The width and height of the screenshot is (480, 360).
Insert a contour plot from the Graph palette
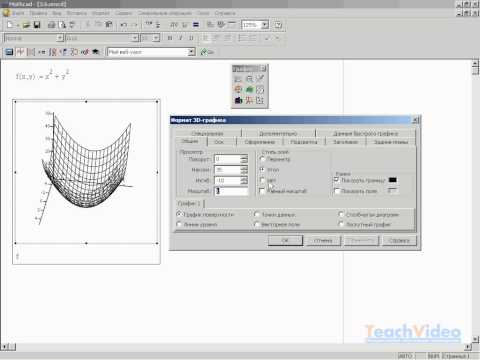click(x=260, y=90)
